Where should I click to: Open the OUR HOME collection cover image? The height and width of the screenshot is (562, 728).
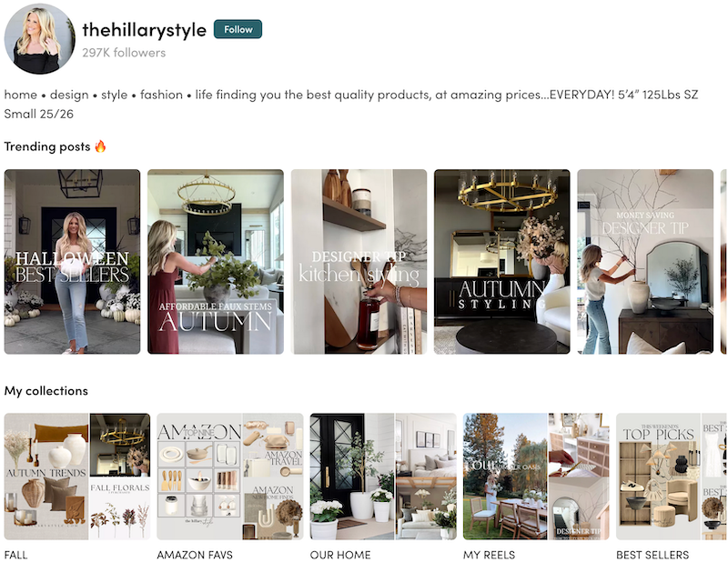[x=383, y=477]
